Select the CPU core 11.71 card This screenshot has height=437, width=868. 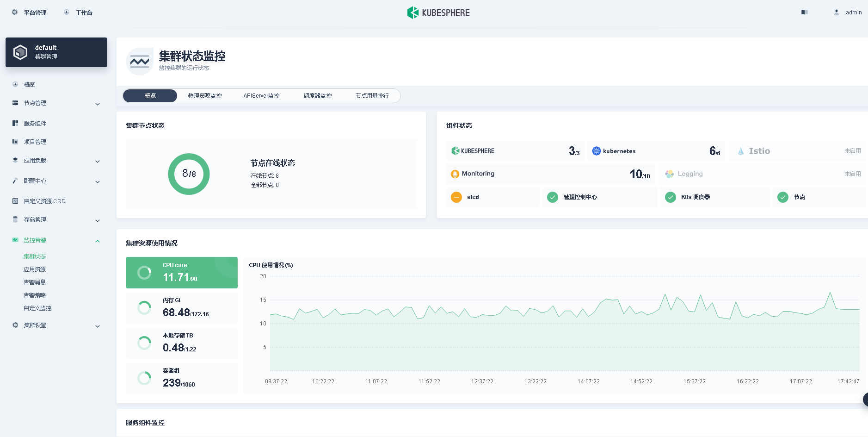(x=182, y=273)
